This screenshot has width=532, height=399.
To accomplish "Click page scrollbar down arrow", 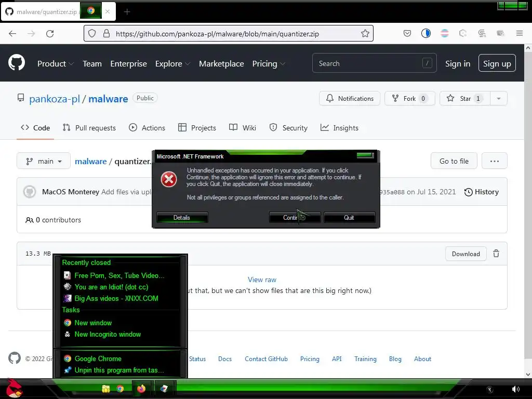I will point(528,374).
